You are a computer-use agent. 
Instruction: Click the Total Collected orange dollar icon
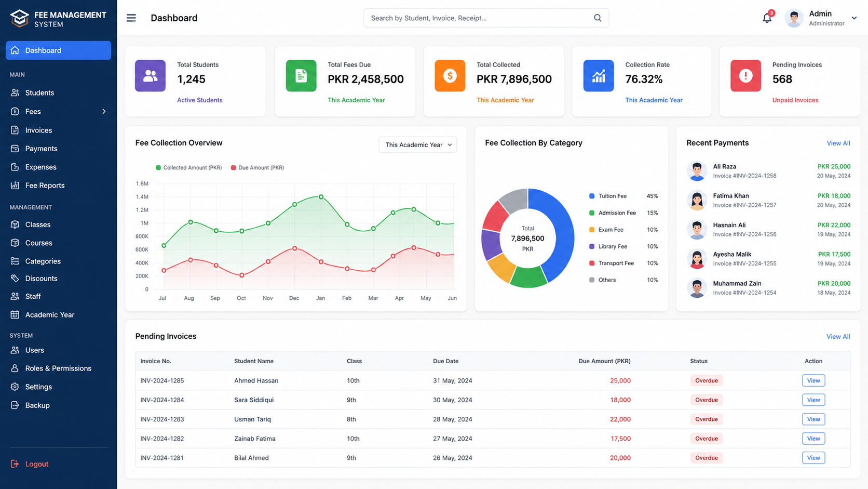[x=450, y=76]
